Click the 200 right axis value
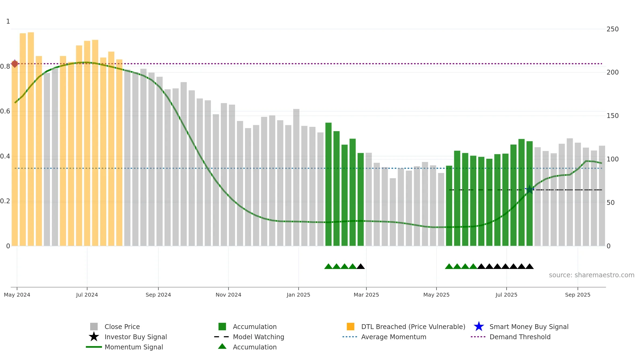 click(x=613, y=72)
